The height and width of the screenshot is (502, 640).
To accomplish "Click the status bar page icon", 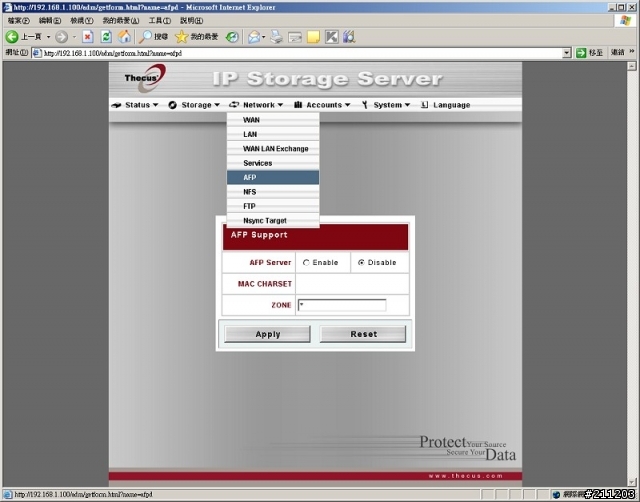I will click(x=8, y=495).
